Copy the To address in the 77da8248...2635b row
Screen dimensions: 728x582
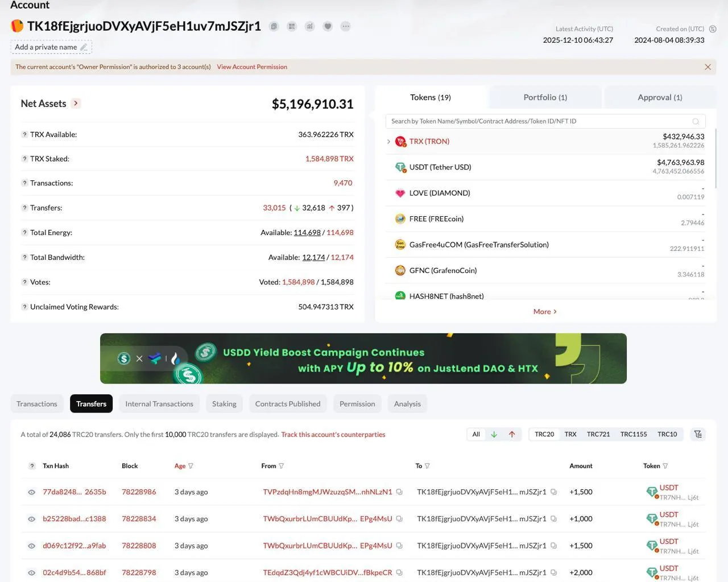click(x=553, y=492)
